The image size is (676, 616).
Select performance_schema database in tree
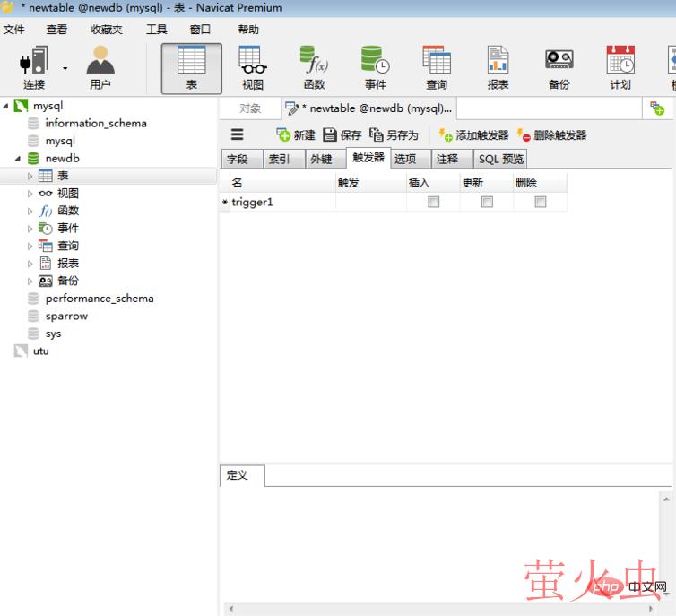(x=100, y=299)
